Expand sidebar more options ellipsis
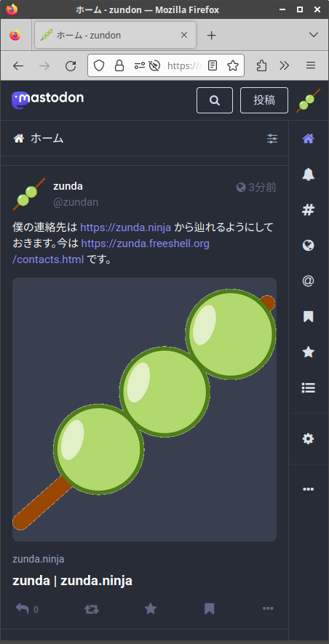 point(309,489)
